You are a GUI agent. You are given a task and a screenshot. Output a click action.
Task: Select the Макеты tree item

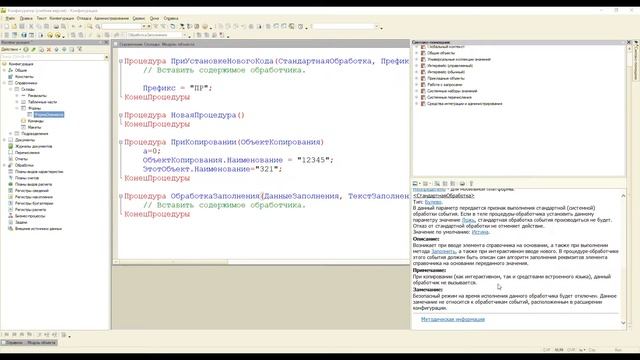34,127
